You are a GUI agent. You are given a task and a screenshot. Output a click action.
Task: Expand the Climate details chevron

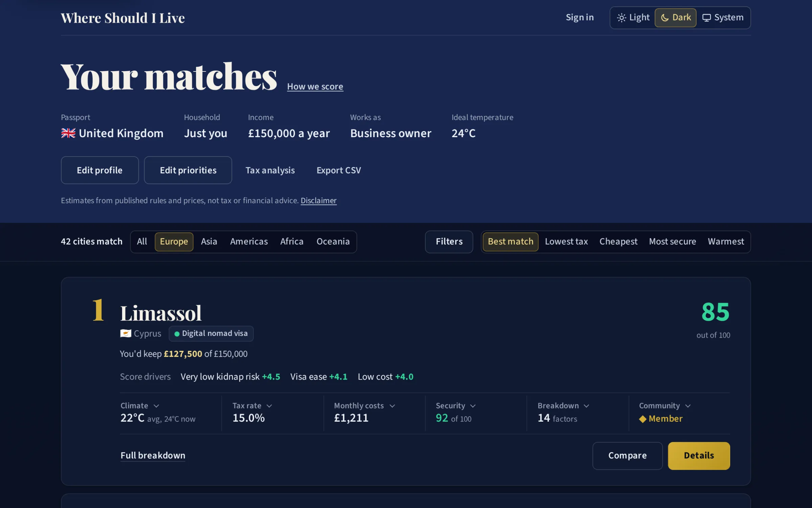156,406
